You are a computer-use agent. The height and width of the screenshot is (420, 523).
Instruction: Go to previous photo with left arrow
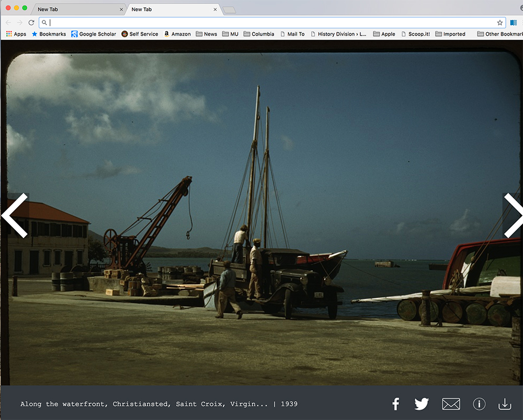pyautogui.click(x=15, y=215)
